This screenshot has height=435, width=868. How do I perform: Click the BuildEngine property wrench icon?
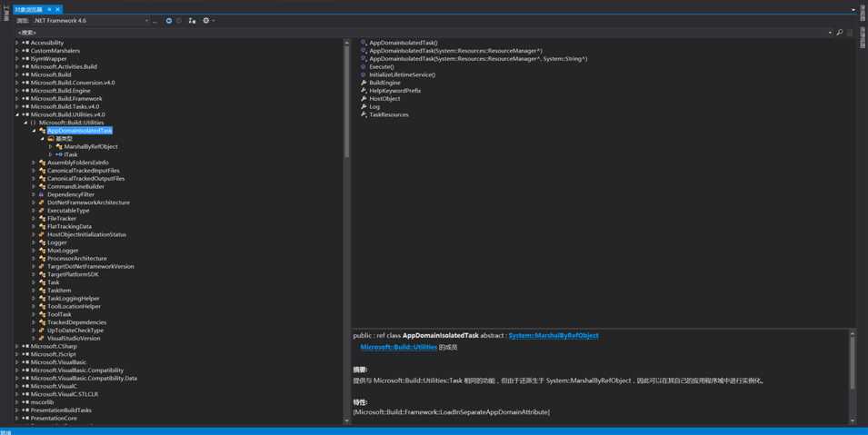tap(364, 83)
